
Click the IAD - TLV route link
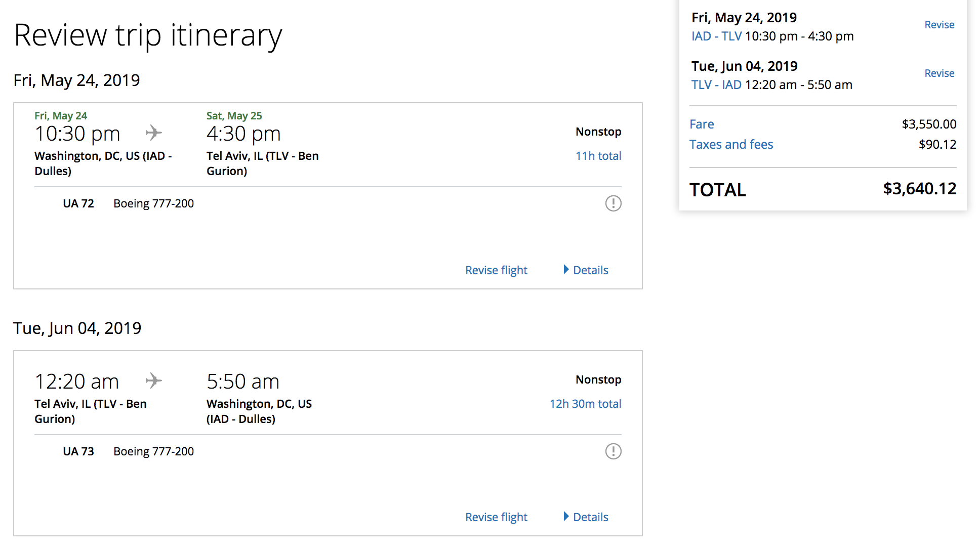click(x=716, y=36)
